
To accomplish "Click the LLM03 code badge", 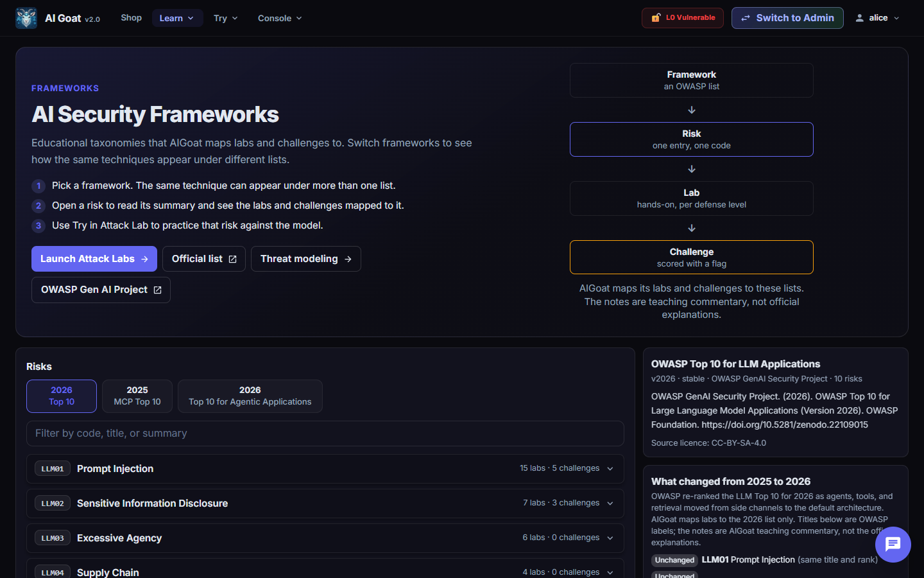I will [53, 538].
